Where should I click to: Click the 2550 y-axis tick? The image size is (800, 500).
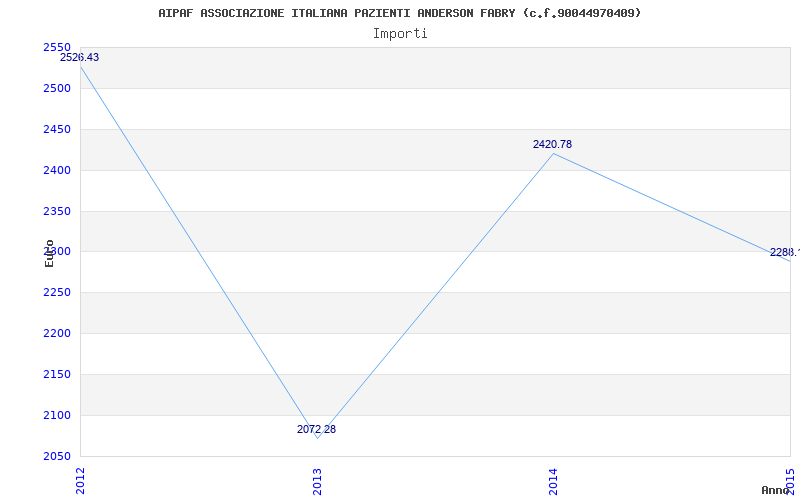(57, 47)
